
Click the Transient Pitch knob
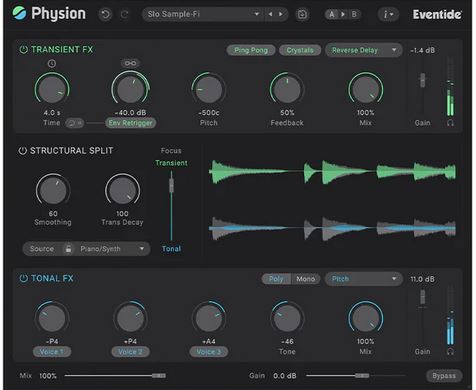pyautogui.click(x=209, y=89)
